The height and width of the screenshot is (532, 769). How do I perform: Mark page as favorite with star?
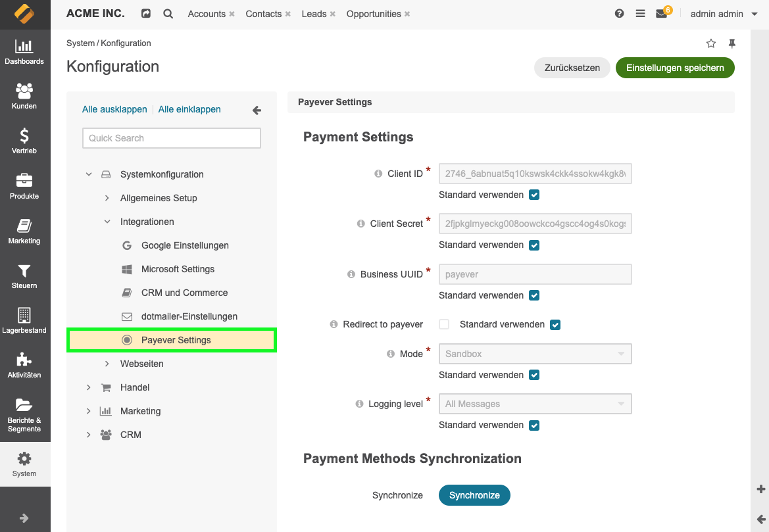click(711, 43)
